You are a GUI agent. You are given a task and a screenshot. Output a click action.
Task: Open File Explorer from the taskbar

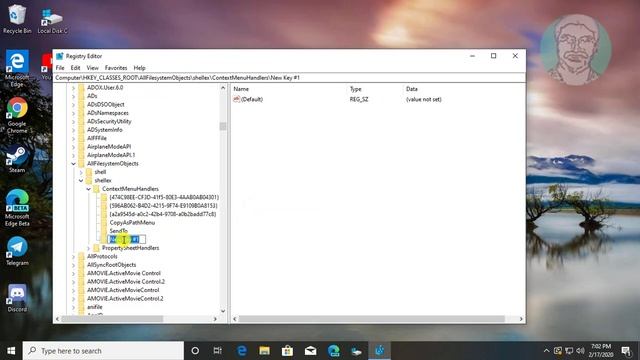[x=264, y=351]
